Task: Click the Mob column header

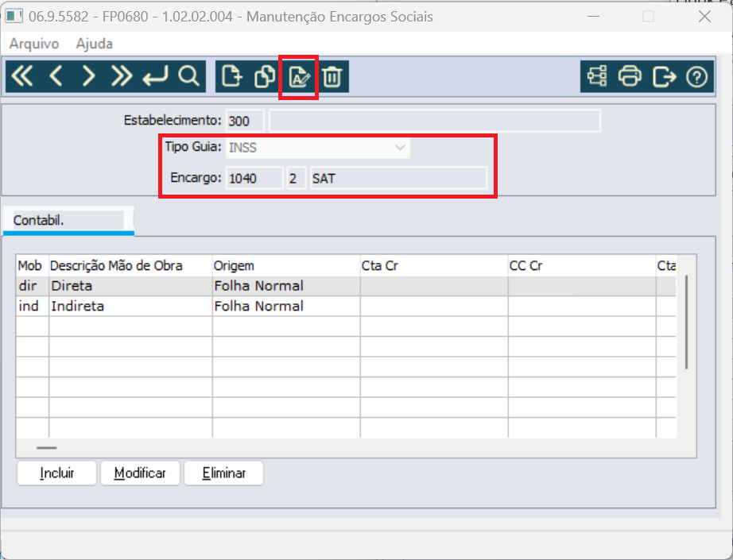Action: click(33, 266)
